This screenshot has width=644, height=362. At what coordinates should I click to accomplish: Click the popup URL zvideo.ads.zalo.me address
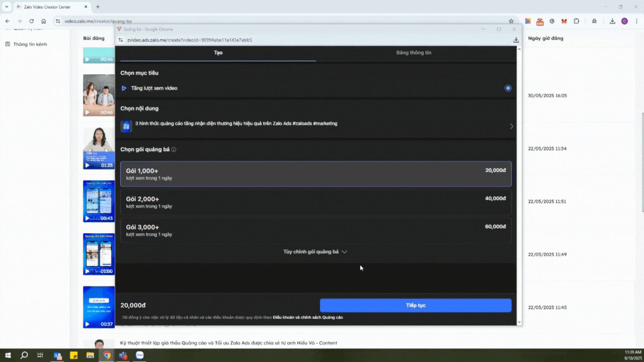(x=190, y=40)
